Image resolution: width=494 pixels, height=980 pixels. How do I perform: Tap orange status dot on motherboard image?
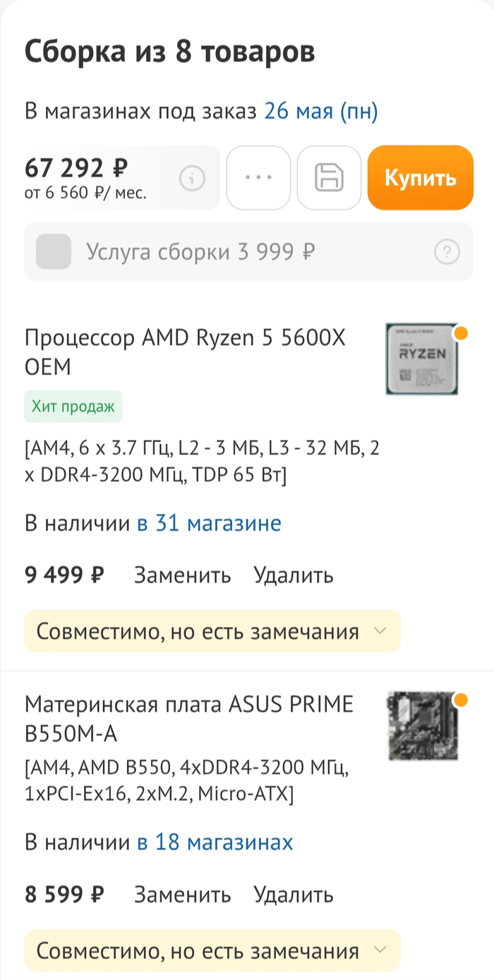coord(460,700)
